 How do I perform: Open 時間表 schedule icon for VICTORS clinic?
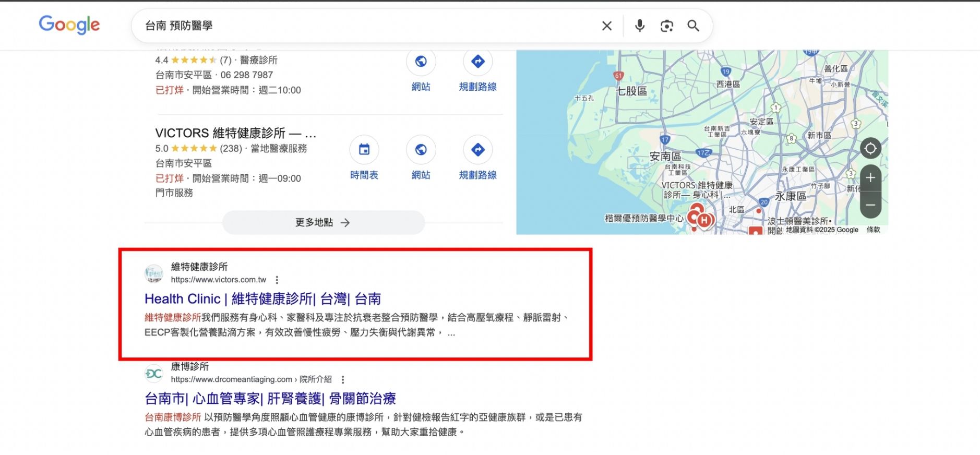point(364,150)
